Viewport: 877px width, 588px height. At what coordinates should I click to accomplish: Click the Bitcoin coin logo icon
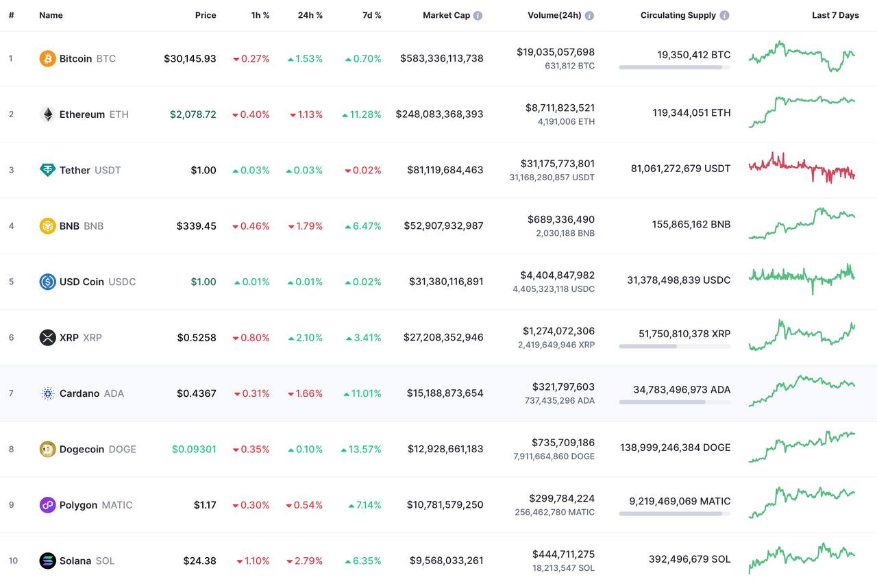47,58
